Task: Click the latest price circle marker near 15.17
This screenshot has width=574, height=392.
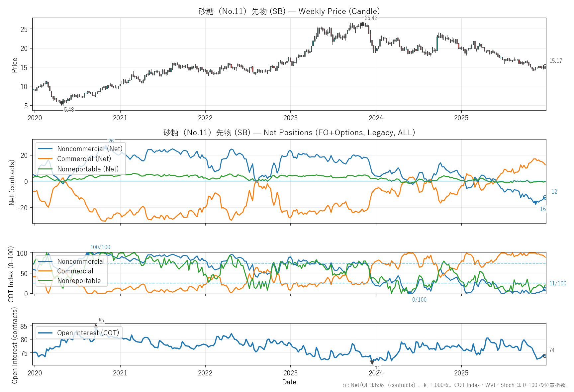Action: (x=545, y=66)
